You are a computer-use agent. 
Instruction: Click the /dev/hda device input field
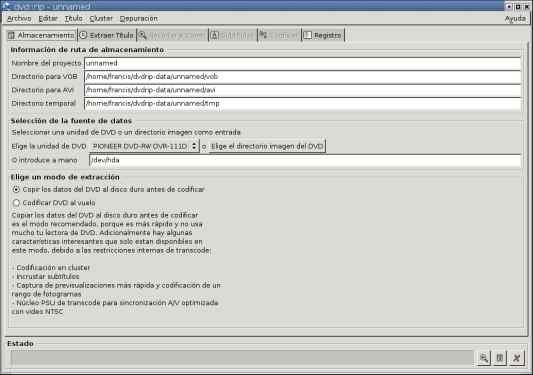(305, 160)
